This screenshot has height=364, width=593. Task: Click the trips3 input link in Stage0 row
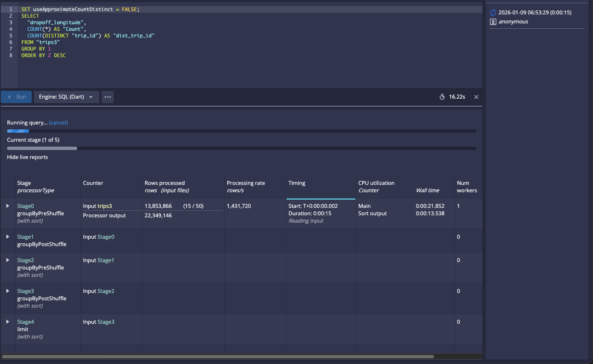coord(105,206)
